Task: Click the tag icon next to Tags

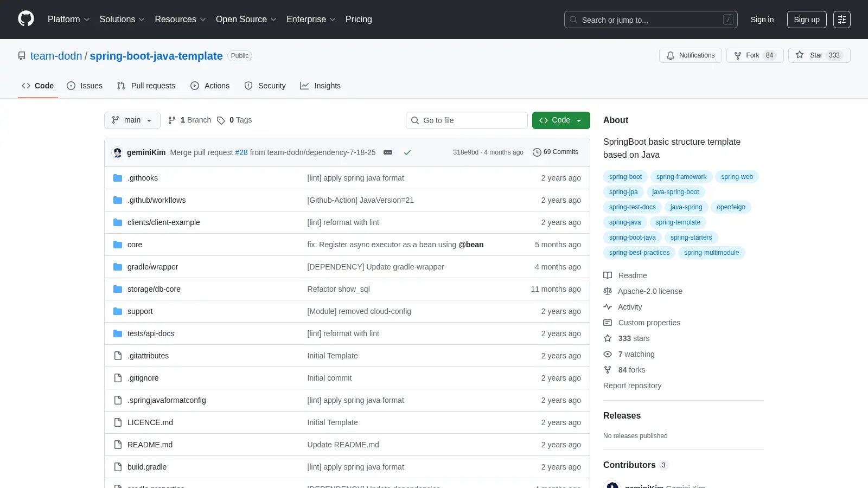Action: click(x=221, y=120)
